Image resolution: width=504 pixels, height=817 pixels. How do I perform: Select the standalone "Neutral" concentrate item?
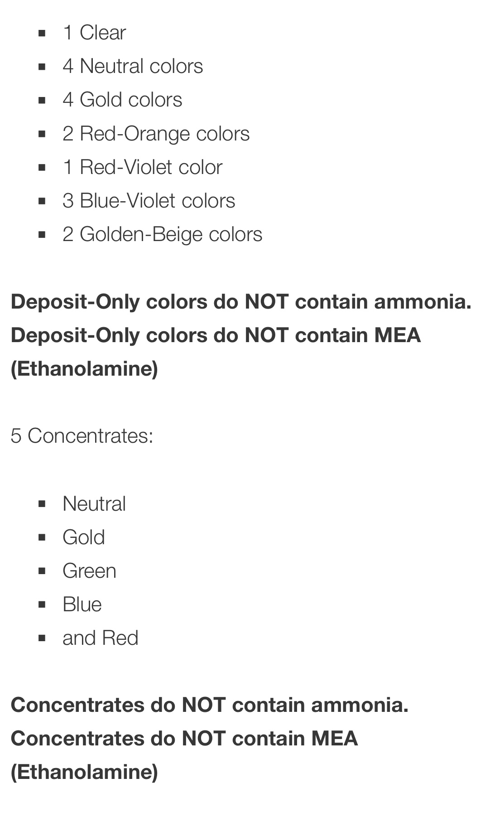[94, 504]
